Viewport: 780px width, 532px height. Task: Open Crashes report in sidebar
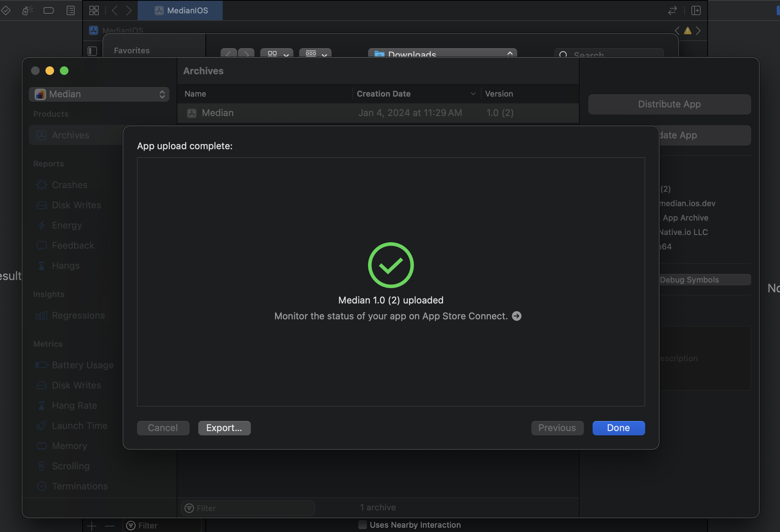coord(70,185)
